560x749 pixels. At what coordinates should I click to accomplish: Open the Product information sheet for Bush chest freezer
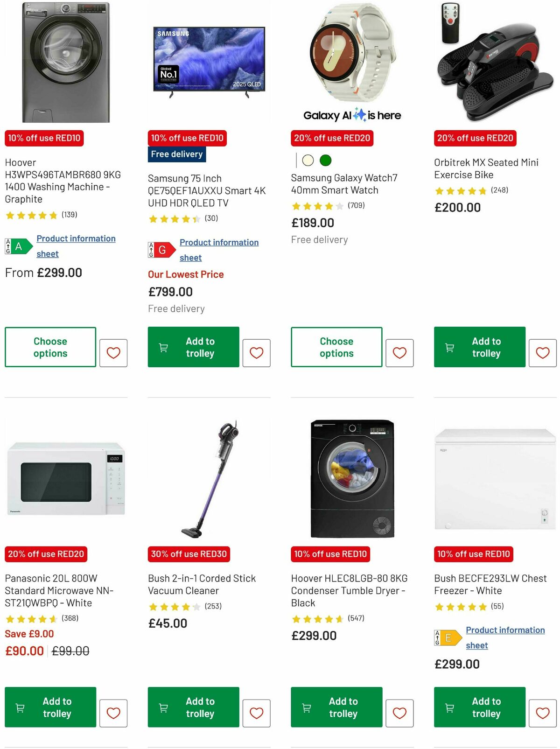click(x=504, y=637)
